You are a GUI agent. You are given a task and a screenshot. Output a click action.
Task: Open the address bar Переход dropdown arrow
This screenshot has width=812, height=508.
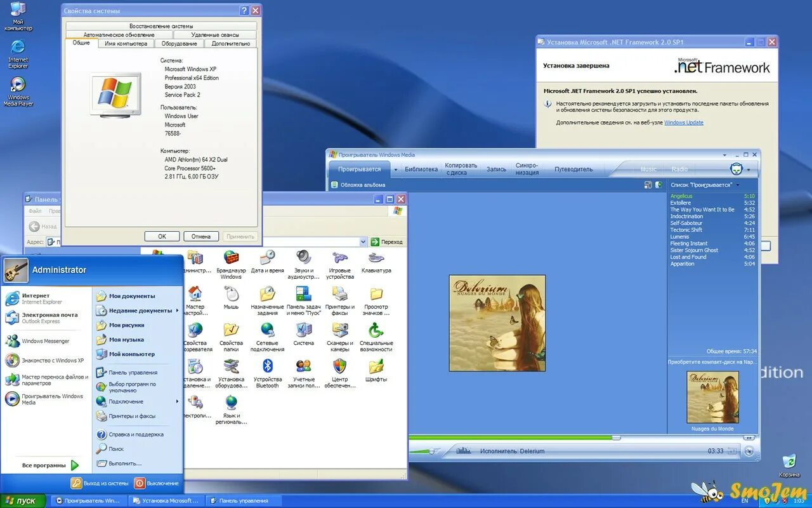pos(363,242)
